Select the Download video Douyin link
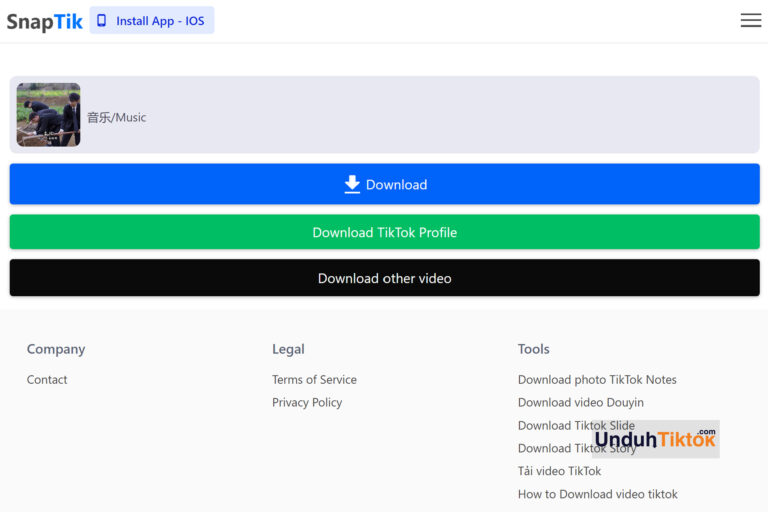Viewport: 768px width, 512px height. 580,403
